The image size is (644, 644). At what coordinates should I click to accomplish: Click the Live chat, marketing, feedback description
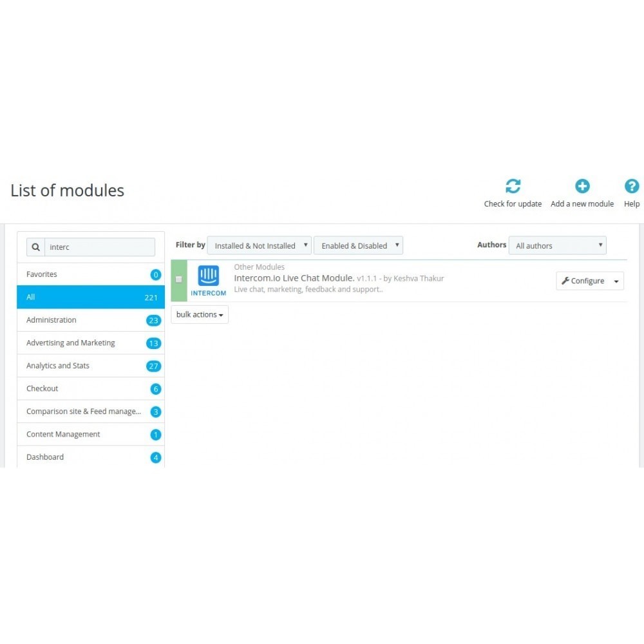pyautogui.click(x=308, y=289)
